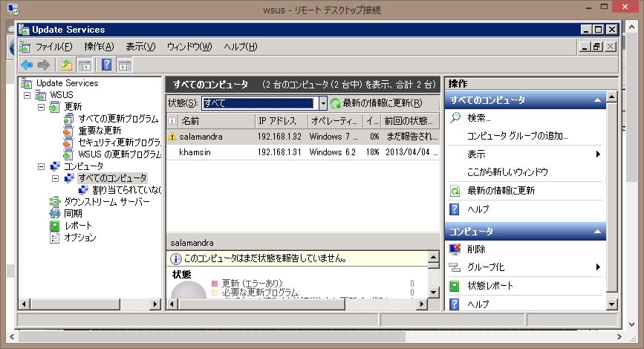Click the refresh icon in the actions pane

(x=455, y=191)
